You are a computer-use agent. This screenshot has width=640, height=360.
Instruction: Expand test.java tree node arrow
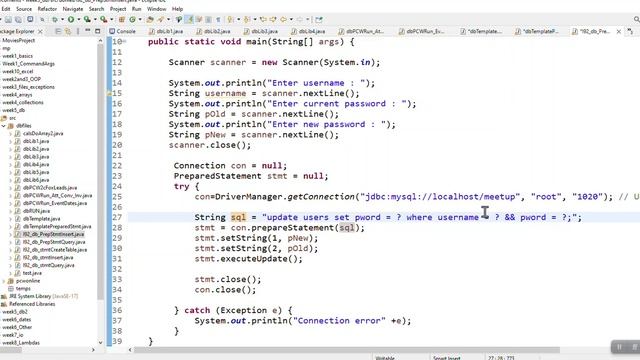[x=10, y=273]
